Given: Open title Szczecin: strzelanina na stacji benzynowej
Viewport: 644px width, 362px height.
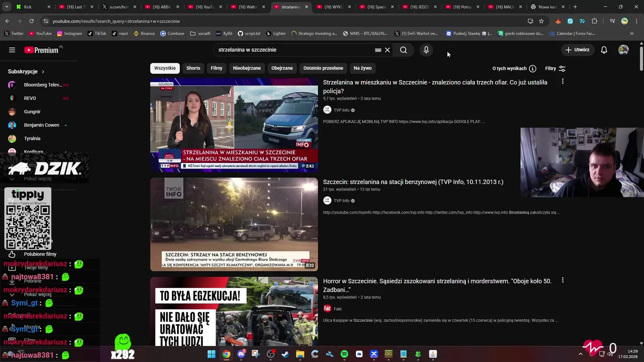Looking at the screenshot, I should [x=413, y=182].
